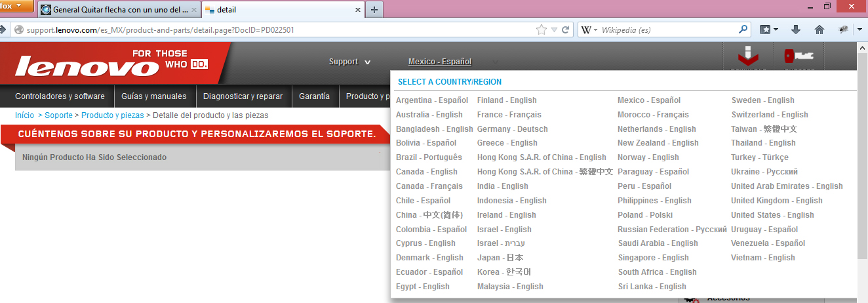868x303 pixels.
Task: Select Mexico - Español in the country list
Action: (x=649, y=100)
